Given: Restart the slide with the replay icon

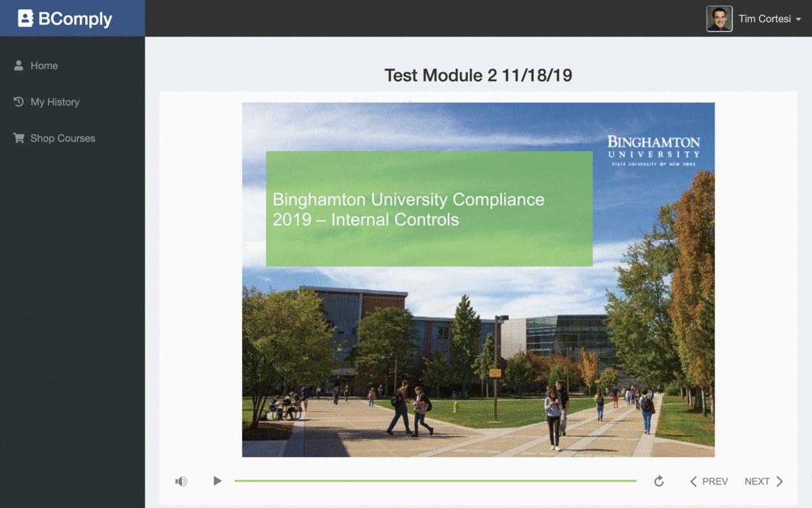Looking at the screenshot, I should coord(659,481).
